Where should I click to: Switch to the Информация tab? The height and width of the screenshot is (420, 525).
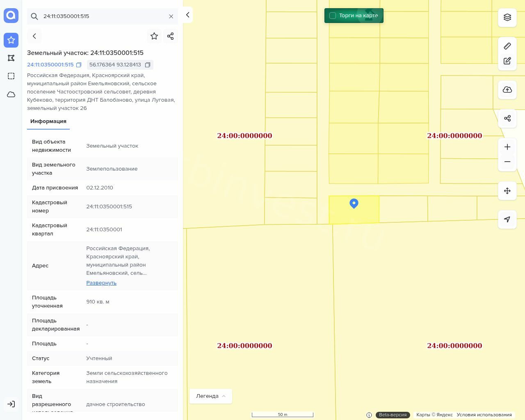48,121
